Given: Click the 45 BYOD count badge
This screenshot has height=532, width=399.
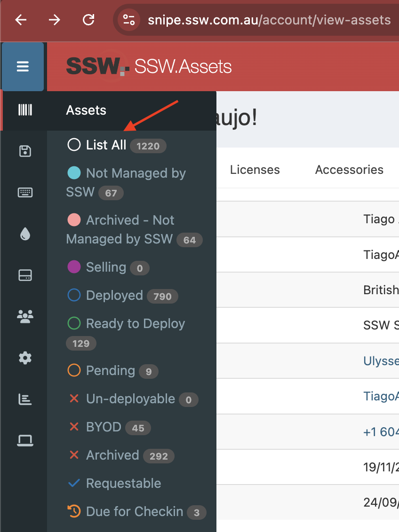Looking at the screenshot, I should (138, 428).
